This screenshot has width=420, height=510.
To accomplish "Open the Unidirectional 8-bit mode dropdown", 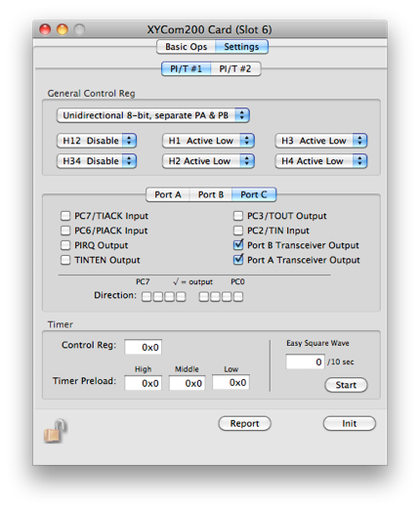I will pos(153,115).
